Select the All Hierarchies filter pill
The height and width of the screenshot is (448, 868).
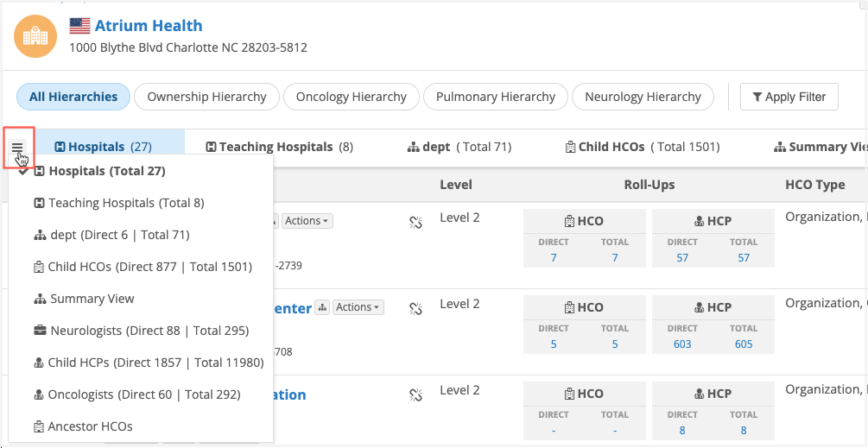point(73,97)
